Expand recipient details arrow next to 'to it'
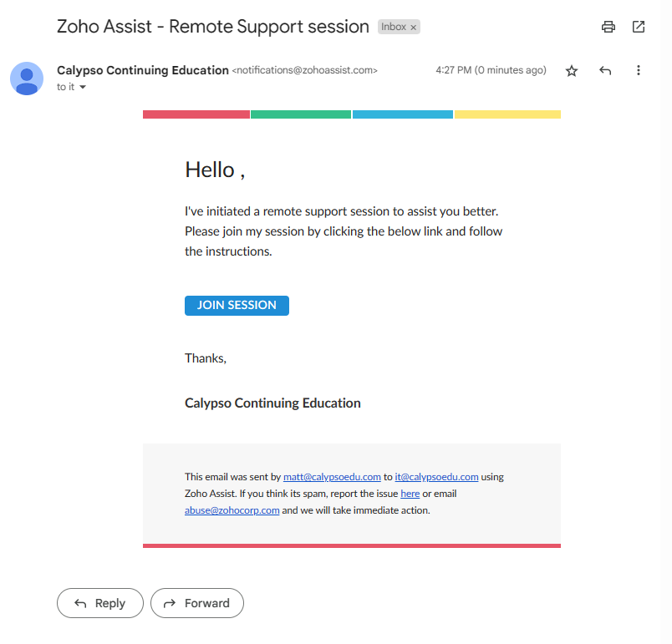This screenshot has width=672, height=644. [83, 88]
